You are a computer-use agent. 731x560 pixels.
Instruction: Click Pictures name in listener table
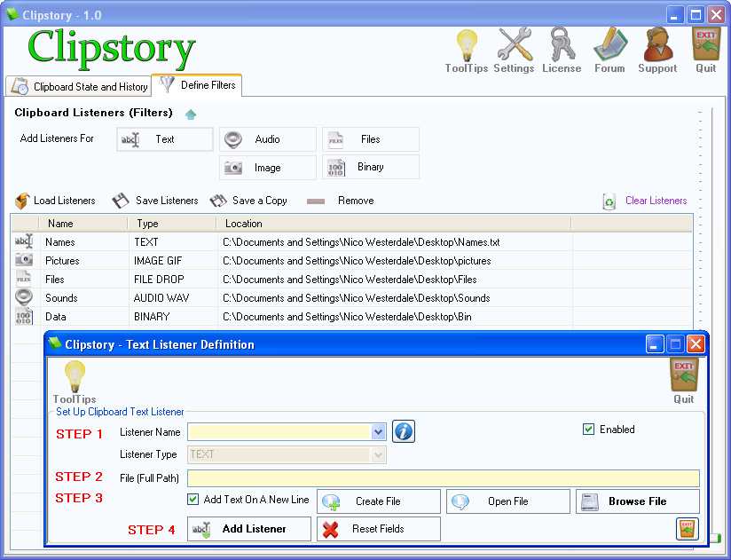(62, 261)
